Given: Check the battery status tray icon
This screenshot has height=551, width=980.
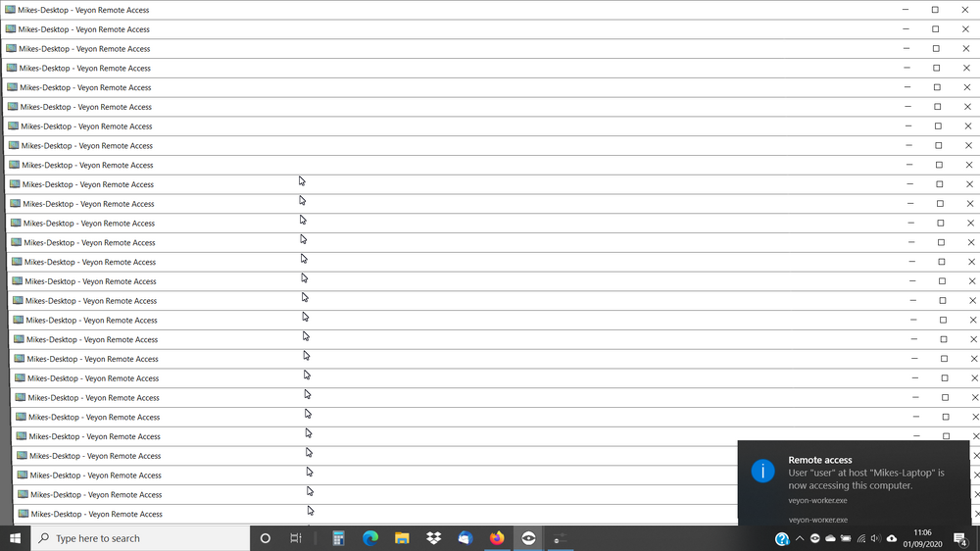Looking at the screenshot, I should point(846,538).
